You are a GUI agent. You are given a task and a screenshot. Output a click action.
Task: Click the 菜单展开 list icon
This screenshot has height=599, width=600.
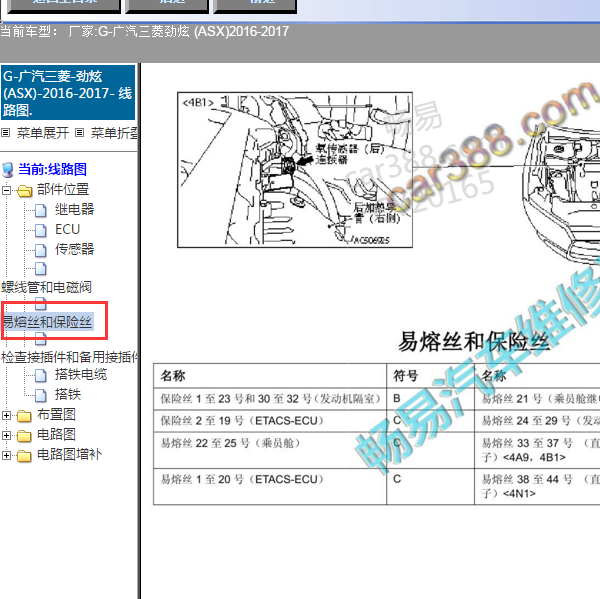[5, 133]
